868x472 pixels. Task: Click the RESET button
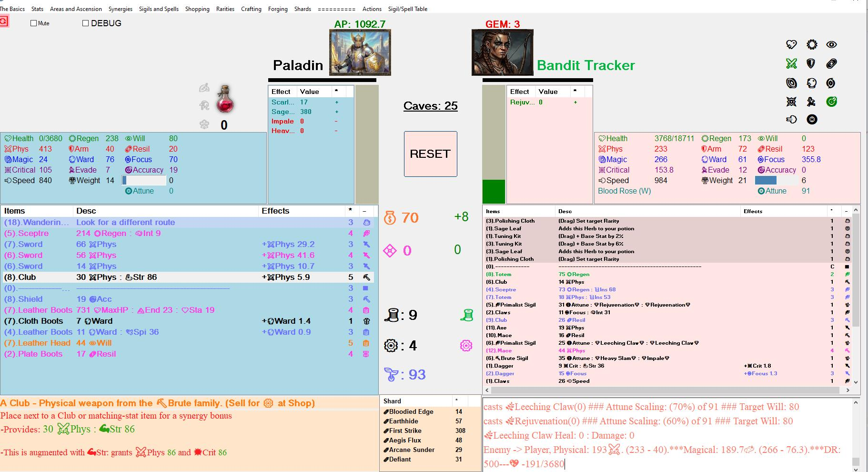[x=430, y=154]
